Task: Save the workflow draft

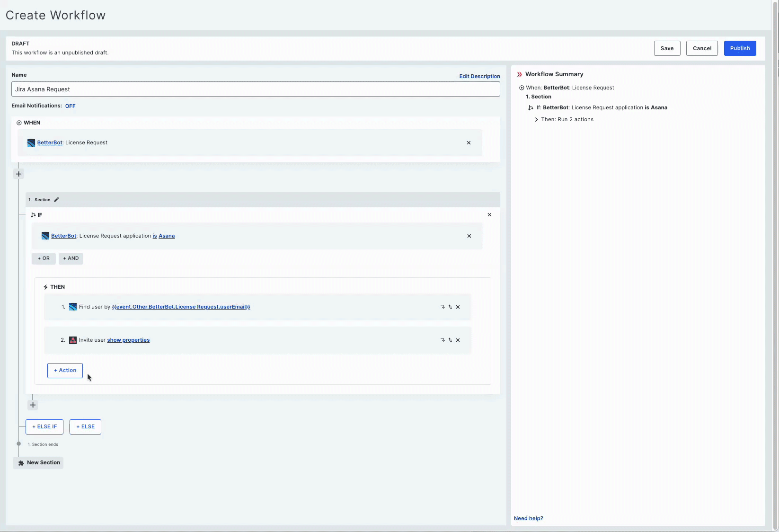Action: [667, 48]
